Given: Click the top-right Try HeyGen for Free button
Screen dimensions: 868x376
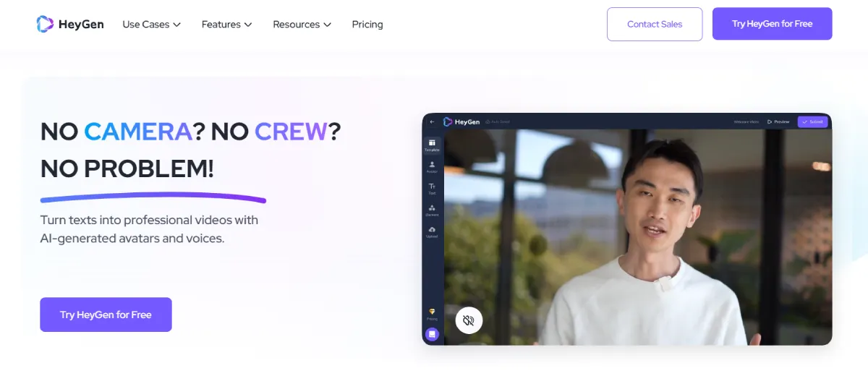Looking at the screenshot, I should click(772, 24).
